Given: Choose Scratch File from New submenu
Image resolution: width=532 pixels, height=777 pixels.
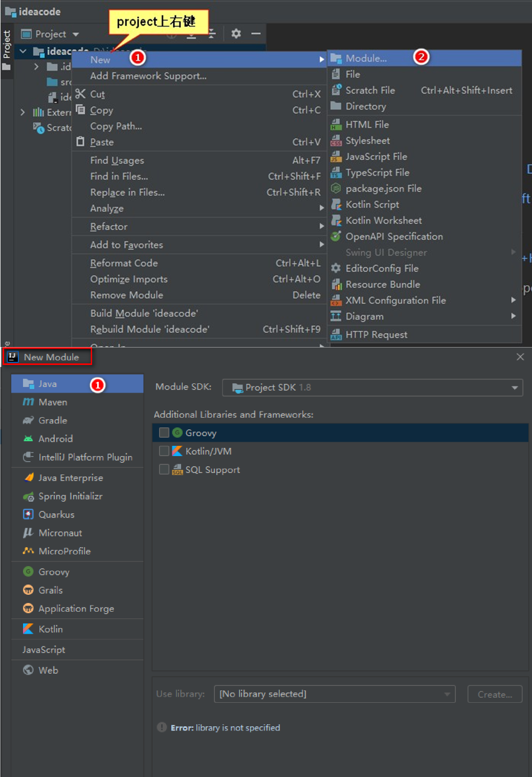Looking at the screenshot, I should (x=425, y=90).
